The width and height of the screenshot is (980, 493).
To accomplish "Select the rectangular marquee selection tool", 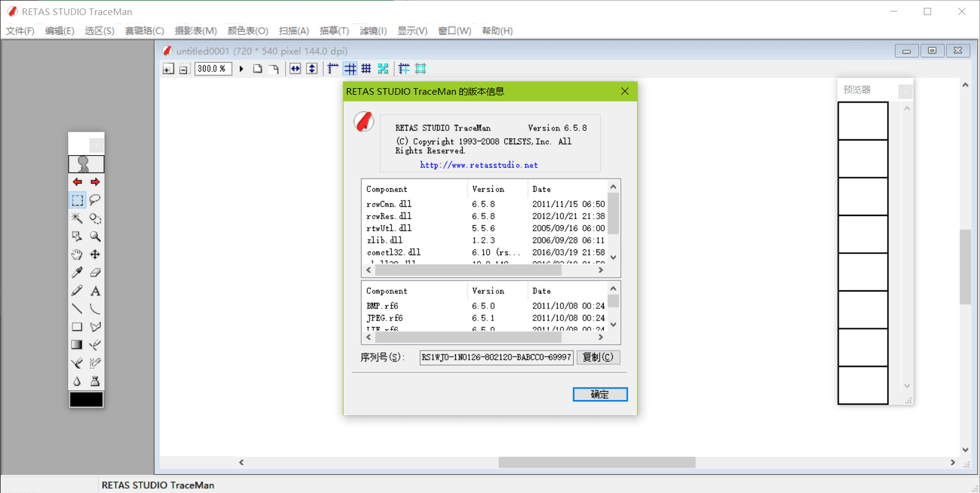I will click(x=77, y=200).
